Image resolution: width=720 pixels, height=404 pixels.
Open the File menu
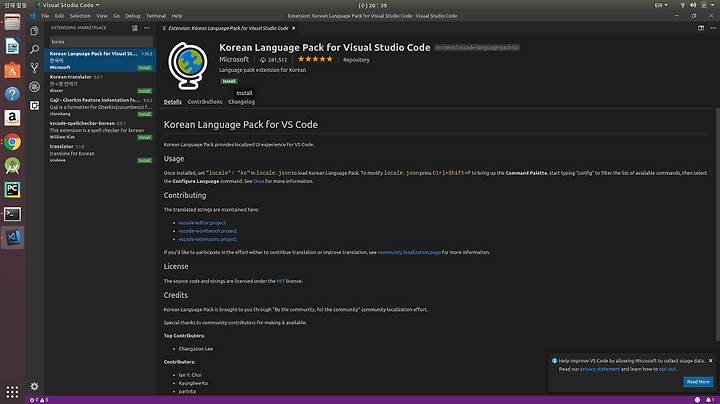[45, 16]
